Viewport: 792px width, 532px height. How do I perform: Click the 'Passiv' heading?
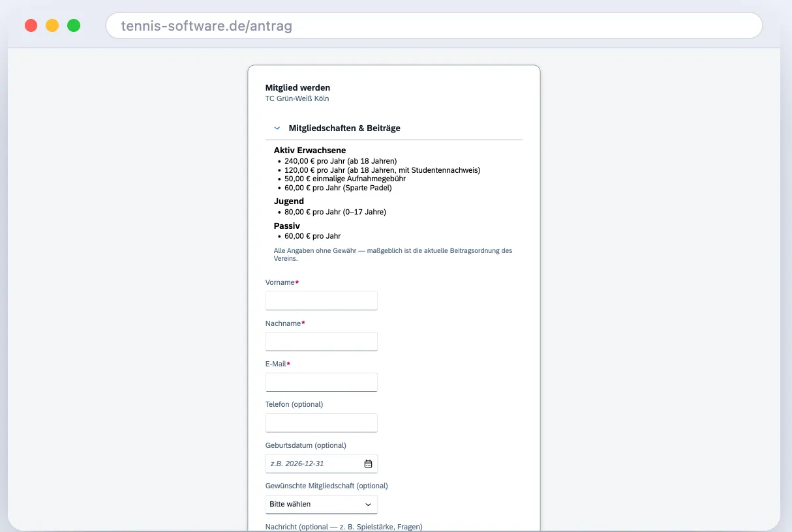click(287, 226)
